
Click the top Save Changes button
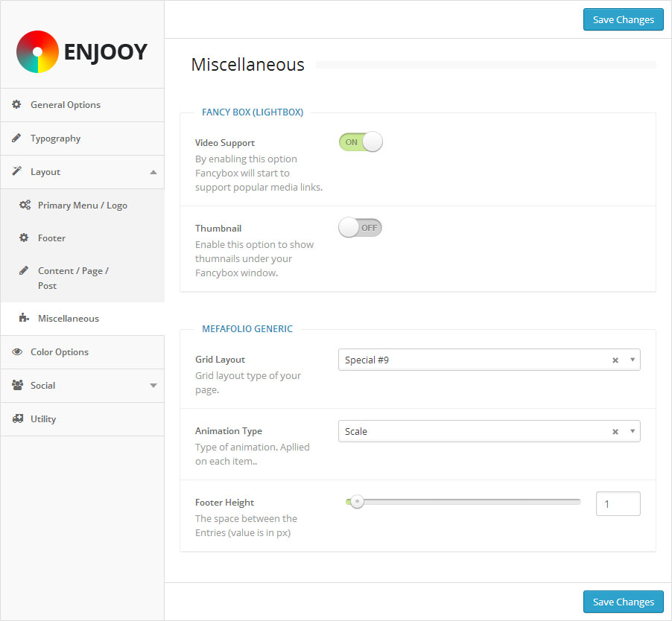point(623,20)
